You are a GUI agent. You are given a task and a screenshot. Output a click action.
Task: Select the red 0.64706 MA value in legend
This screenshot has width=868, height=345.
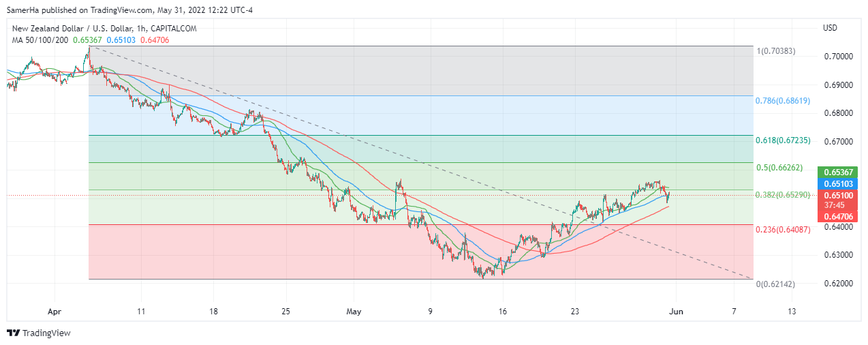click(155, 40)
